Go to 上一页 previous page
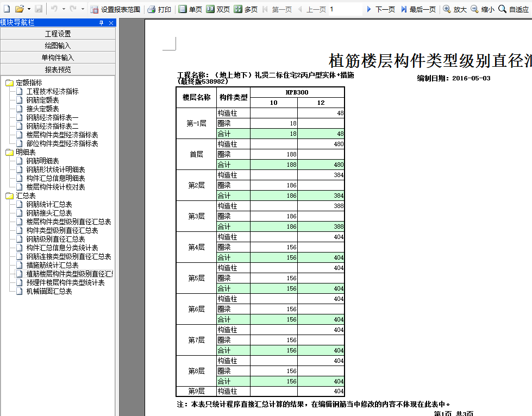The height and width of the screenshot is (416, 532). tap(312, 9)
